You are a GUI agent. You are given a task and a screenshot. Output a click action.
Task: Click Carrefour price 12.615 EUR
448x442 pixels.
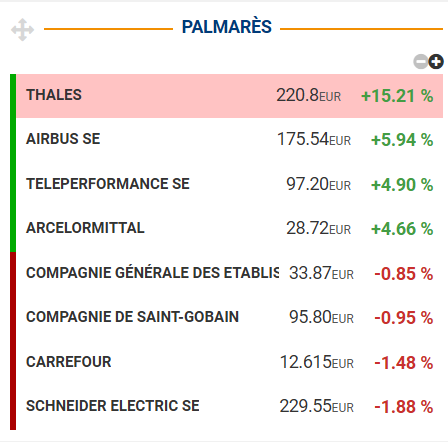317,362
